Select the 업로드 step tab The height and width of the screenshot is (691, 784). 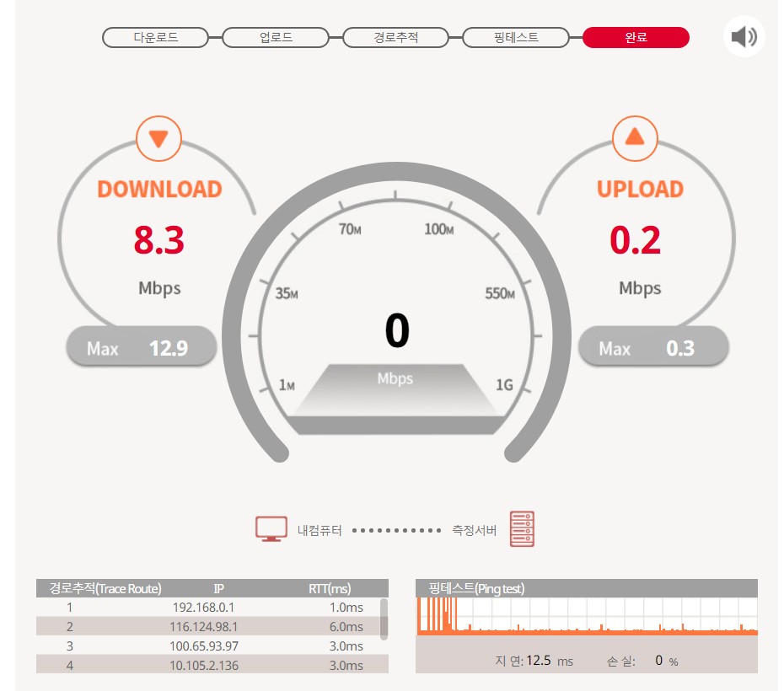(x=276, y=38)
